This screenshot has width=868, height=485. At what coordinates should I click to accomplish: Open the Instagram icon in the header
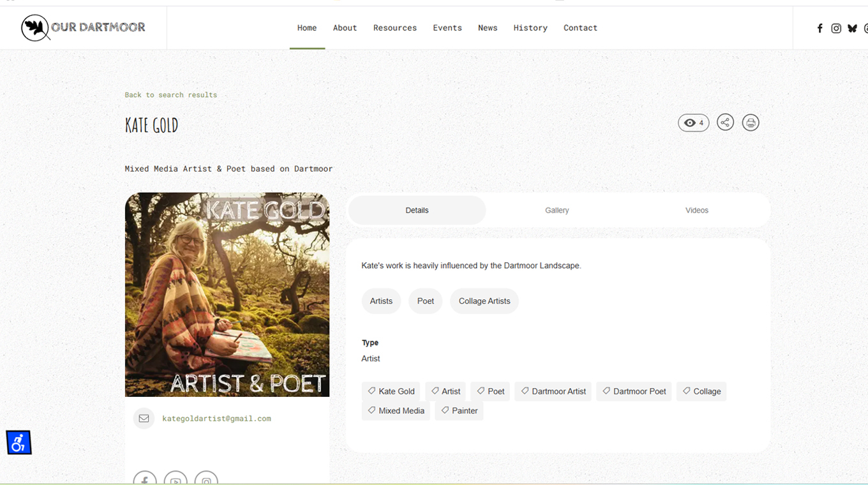(x=836, y=28)
